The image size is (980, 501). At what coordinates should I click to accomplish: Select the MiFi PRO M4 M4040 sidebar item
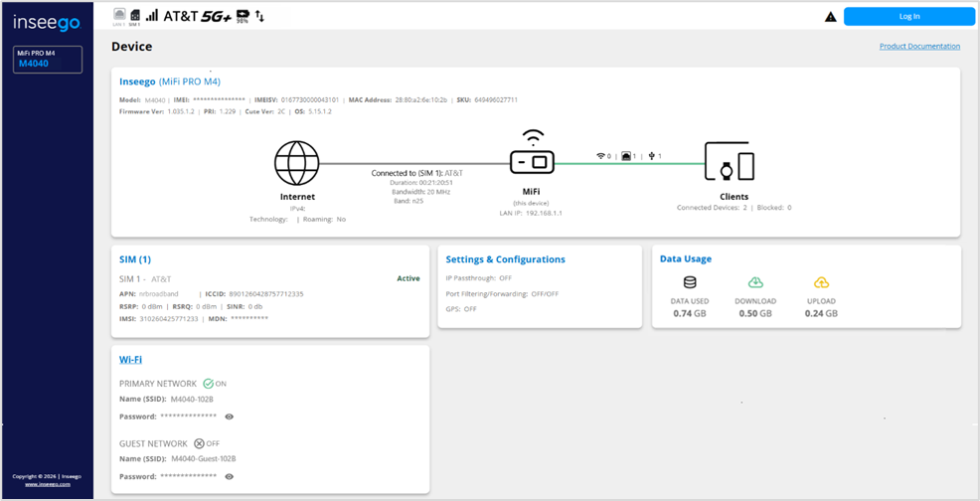click(x=48, y=59)
